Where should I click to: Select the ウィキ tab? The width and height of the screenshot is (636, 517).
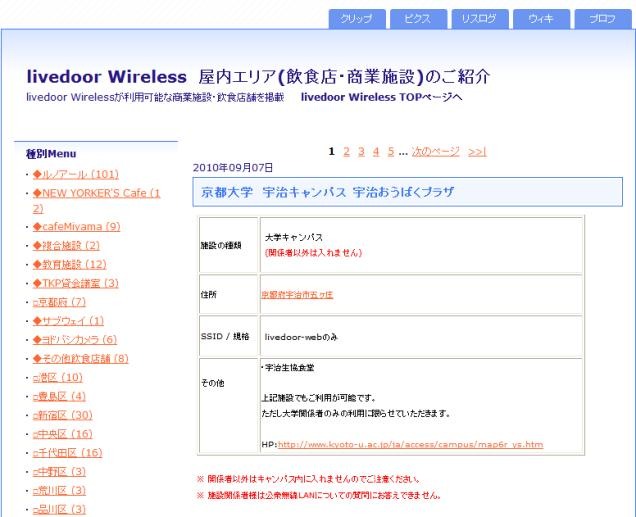541,19
